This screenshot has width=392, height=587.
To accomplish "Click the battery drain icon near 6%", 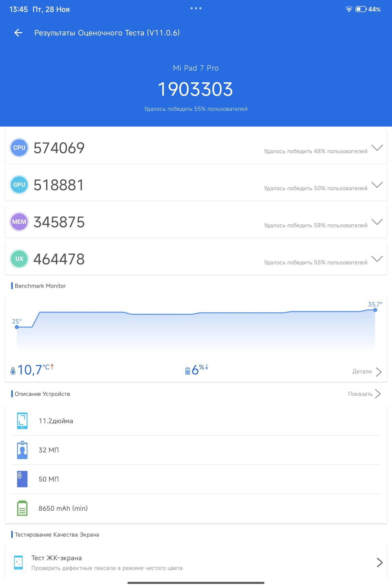I will [188, 371].
